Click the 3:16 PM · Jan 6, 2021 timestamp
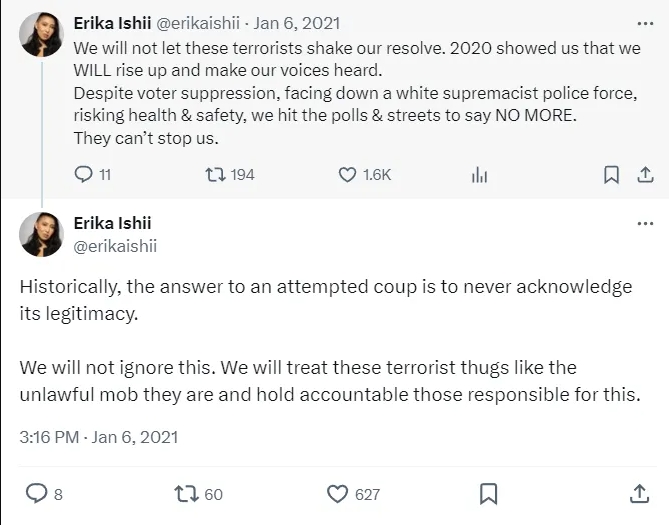669x525 pixels. 99,437
